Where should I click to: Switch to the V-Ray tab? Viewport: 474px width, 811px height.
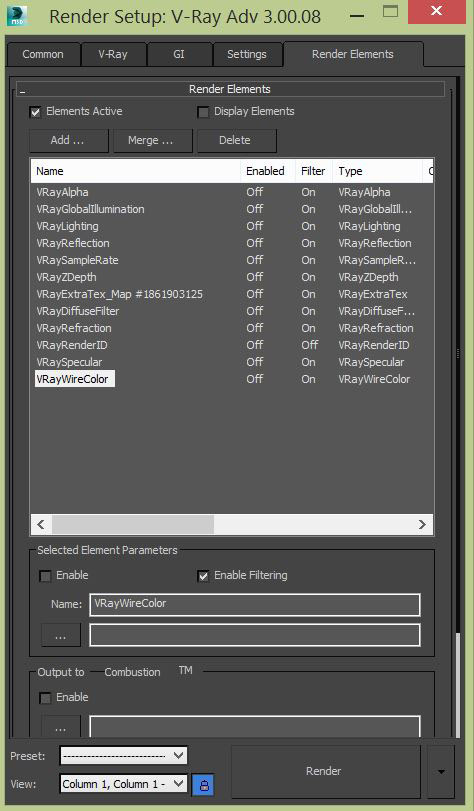point(113,54)
